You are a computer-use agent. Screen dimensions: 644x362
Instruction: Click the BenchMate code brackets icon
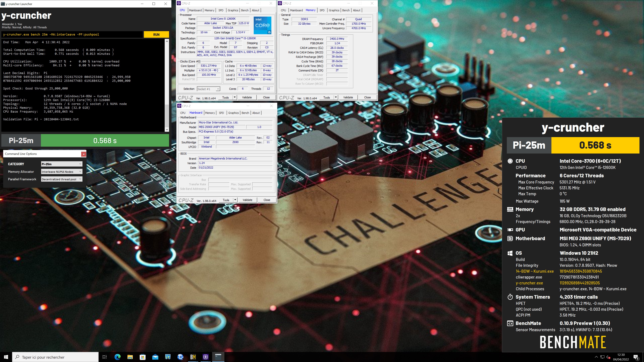[x=510, y=323]
